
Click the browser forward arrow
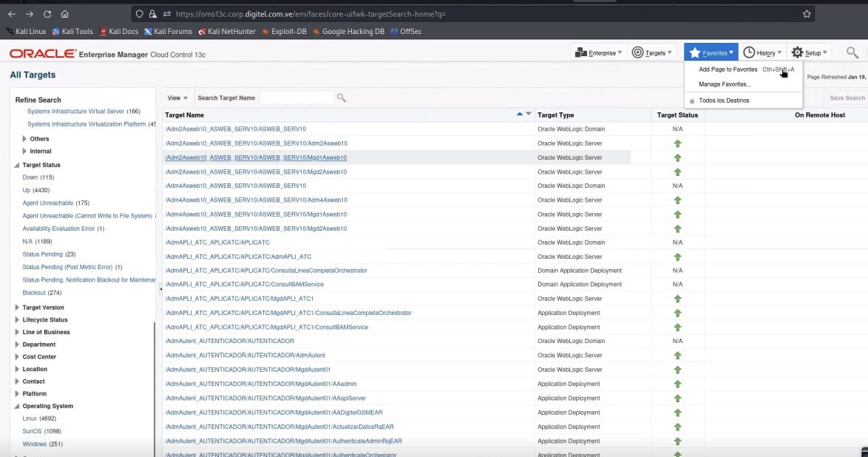[30, 14]
